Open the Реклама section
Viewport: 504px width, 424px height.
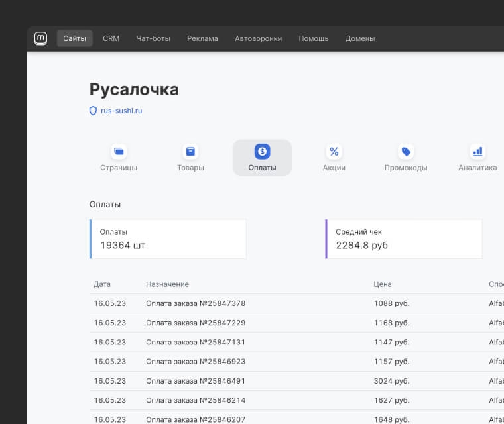pos(202,38)
